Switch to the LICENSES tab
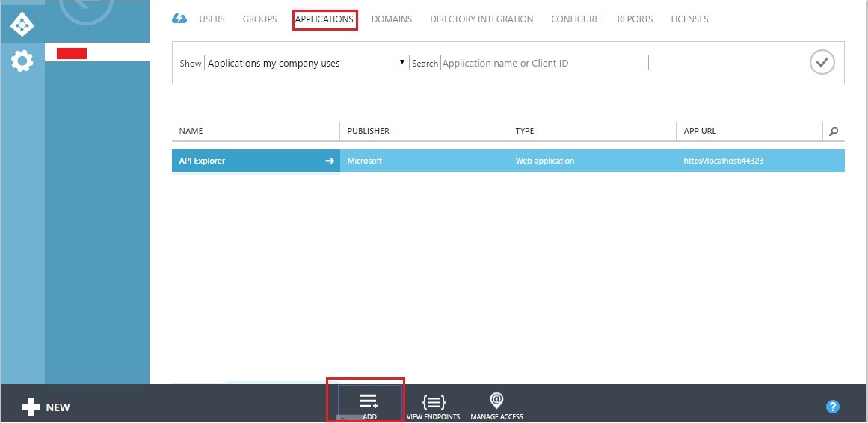Screen dimensions: 868x423 pos(690,19)
